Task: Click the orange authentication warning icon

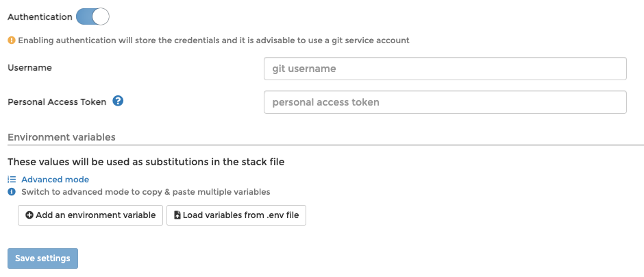Action: tap(12, 40)
